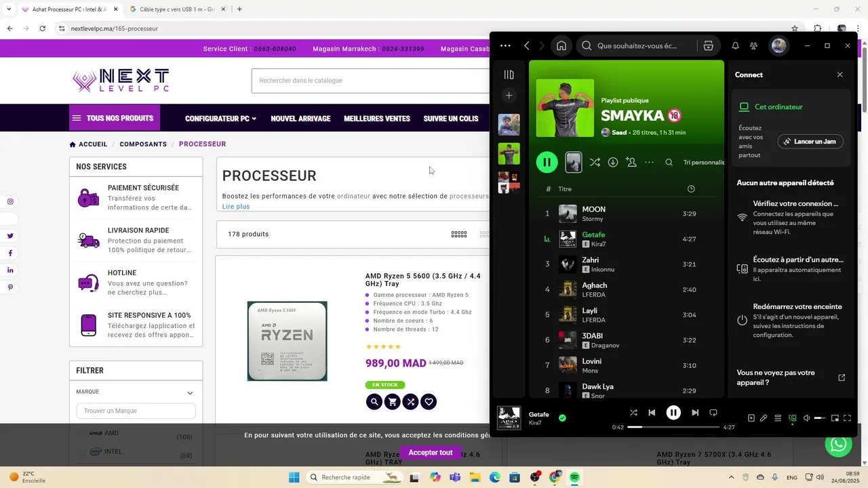Viewport: 868px width, 488px height.
Task: Click Lire plus link under PROCESSEUR
Action: tap(236, 206)
